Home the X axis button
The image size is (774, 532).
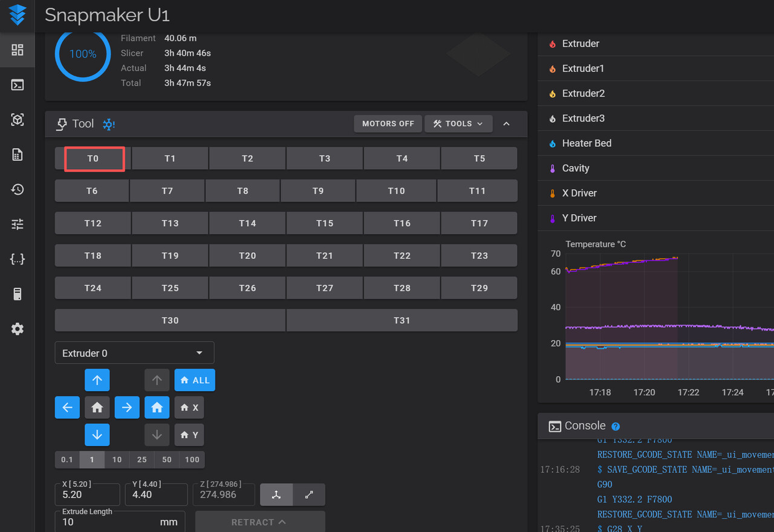point(189,407)
